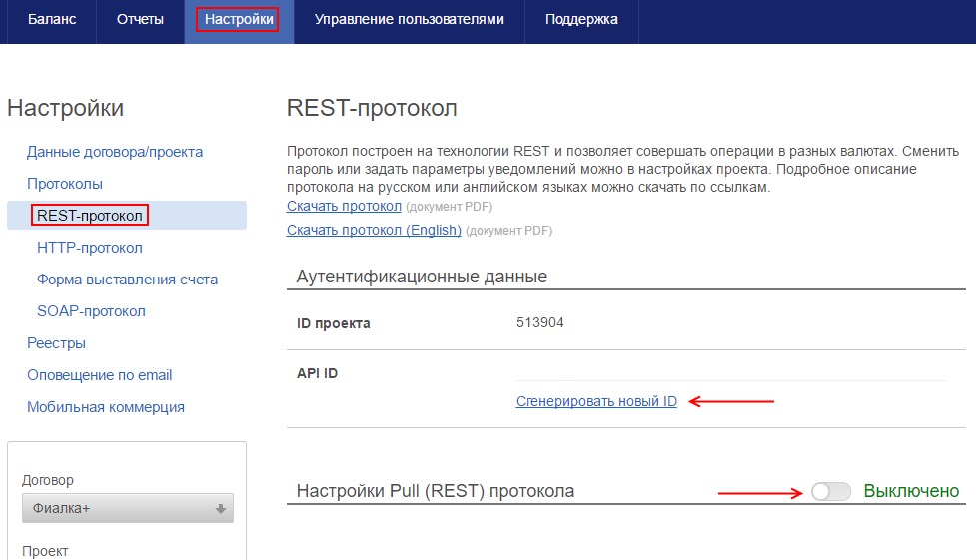The image size is (976, 560).
Task: Open the Баланс tab
Action: 51,20
